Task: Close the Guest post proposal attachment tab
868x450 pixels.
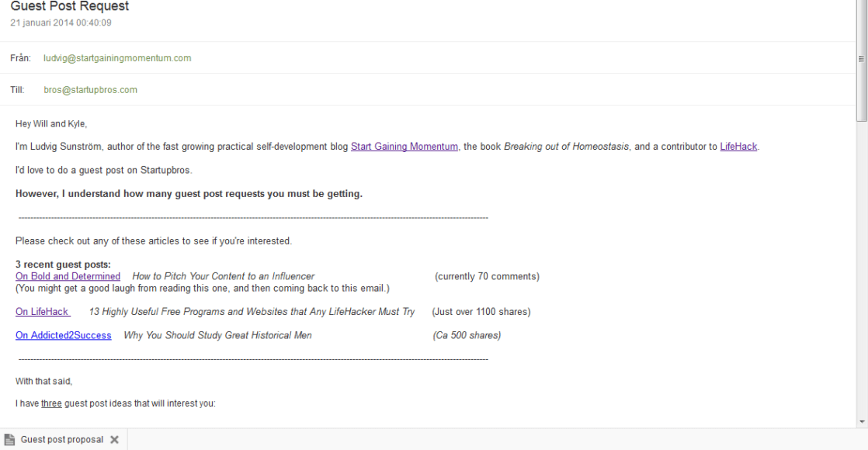Action: coord(114,439)
